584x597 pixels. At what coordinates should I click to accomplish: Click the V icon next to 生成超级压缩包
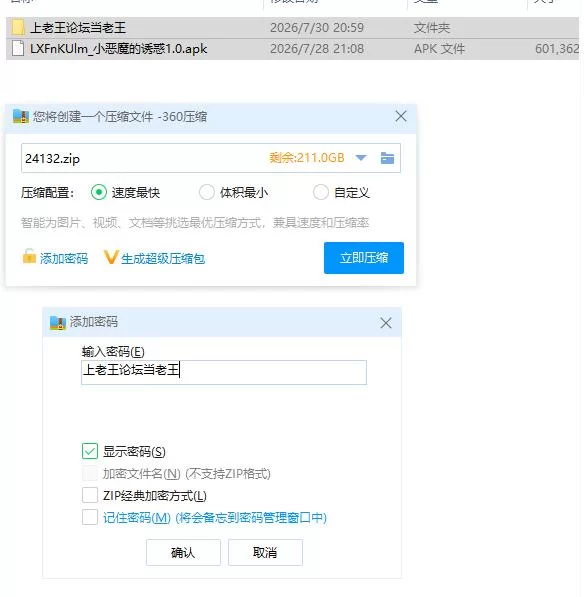111,257
